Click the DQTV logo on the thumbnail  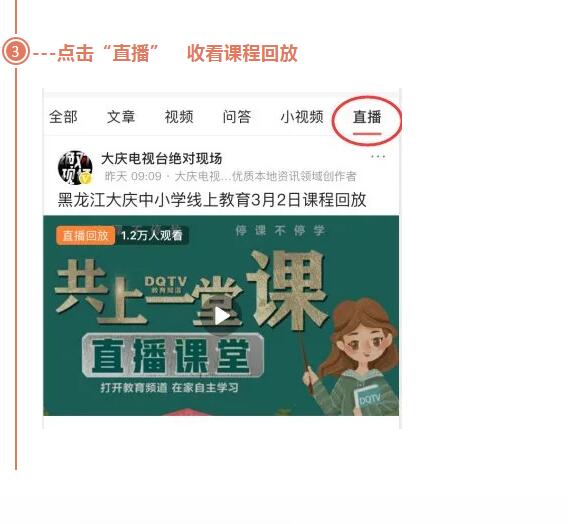166,284
